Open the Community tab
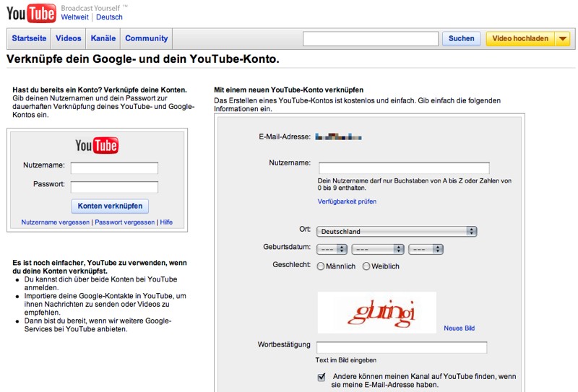 pos(146,39)
